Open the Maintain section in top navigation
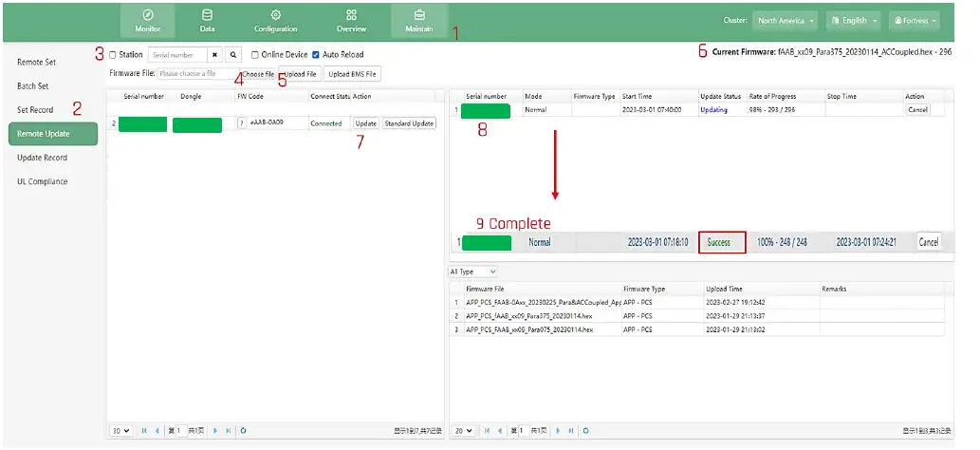 coord(419,21)
